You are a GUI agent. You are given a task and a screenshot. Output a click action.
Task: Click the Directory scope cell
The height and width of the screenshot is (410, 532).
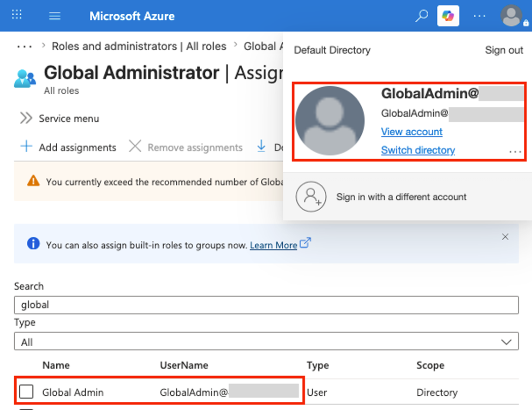point(437,392)
